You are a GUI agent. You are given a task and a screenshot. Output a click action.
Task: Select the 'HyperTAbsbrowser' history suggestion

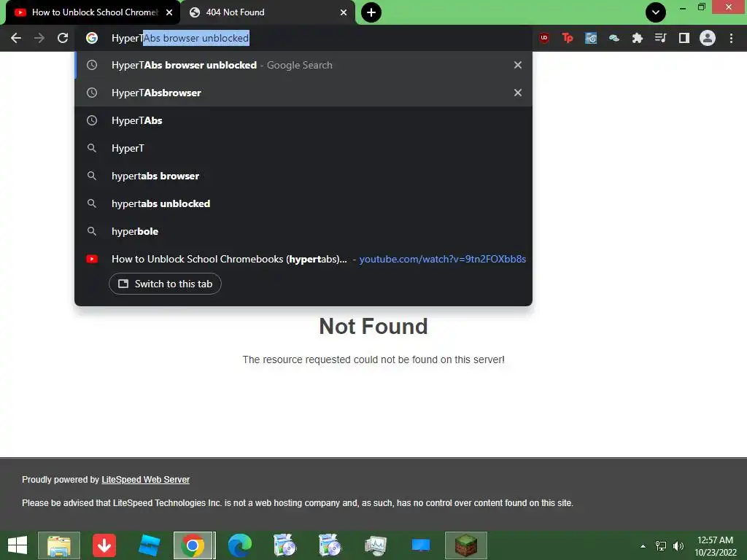pos(303,93)
